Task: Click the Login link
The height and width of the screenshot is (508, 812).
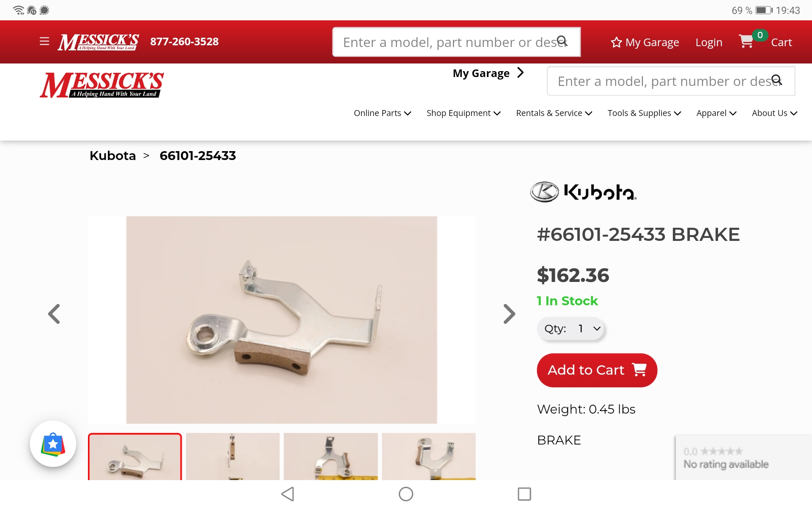Action: click(709, 42)
